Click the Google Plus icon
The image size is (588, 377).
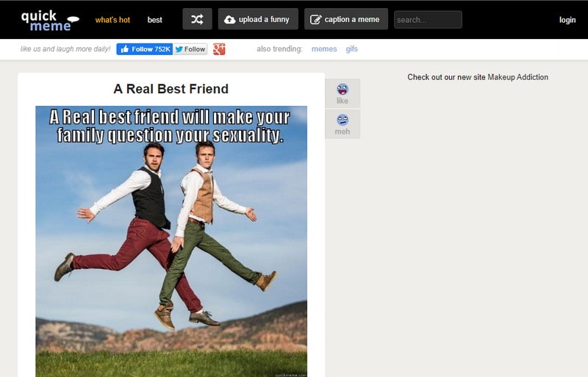(x=219, y=49)
